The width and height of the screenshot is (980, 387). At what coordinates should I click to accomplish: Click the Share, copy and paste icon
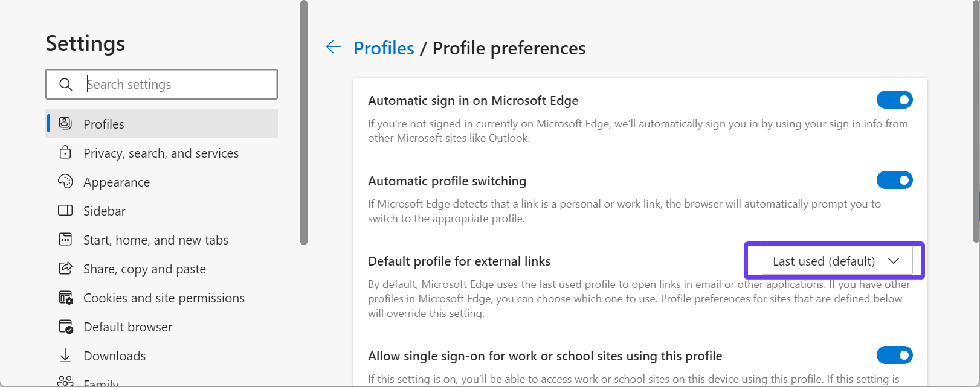pyautogui.click(x=65, y=268)
